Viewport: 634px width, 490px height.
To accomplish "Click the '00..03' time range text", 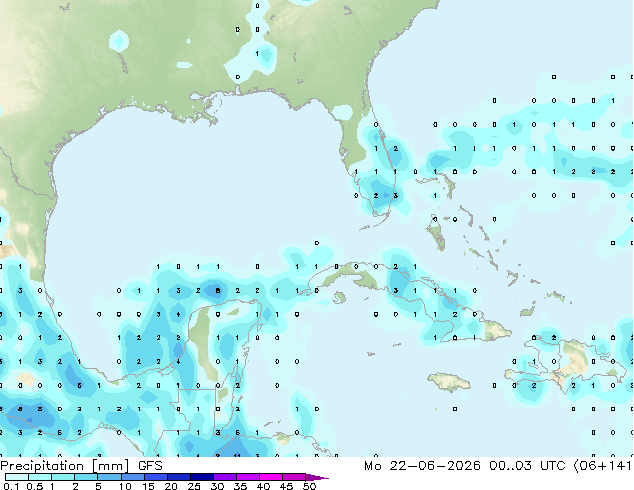I will 510,466.
